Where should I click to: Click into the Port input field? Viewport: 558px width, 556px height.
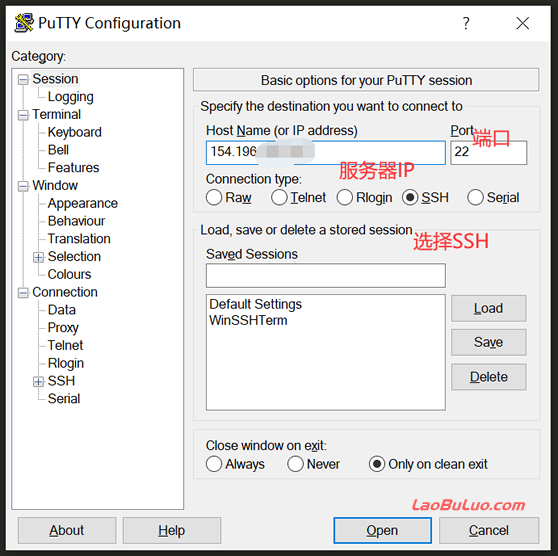(488, 152)
